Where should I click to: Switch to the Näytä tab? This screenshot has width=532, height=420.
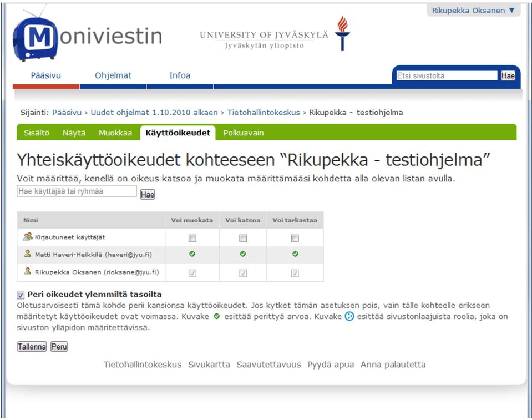tap(74, 133)
